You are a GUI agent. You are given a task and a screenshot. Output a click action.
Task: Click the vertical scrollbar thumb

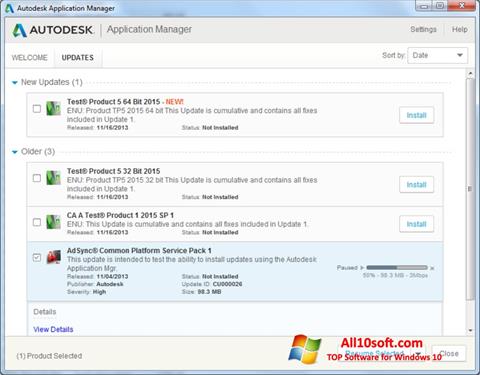coord(470,189)
